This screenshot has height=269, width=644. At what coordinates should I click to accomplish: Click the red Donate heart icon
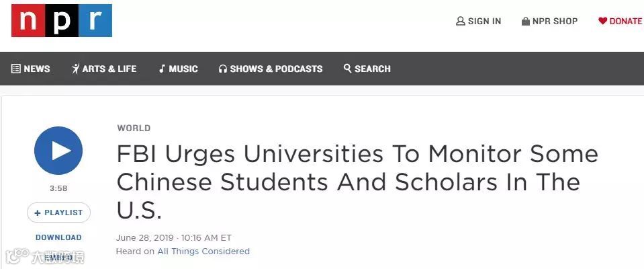click(602, 21)
